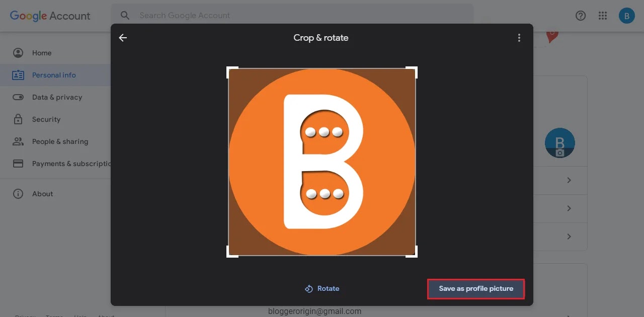Click the Crop & rotate title

pyautogui.click(x=321, y=38)
